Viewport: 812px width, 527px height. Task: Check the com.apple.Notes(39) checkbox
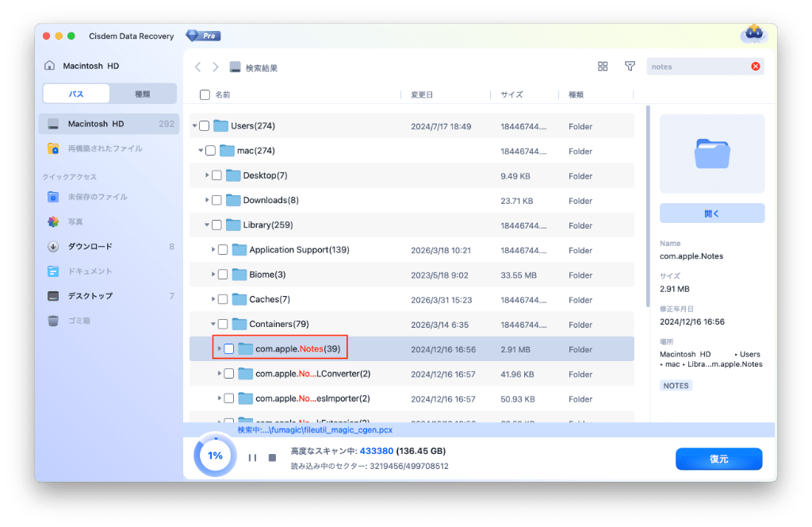[229, 349]
